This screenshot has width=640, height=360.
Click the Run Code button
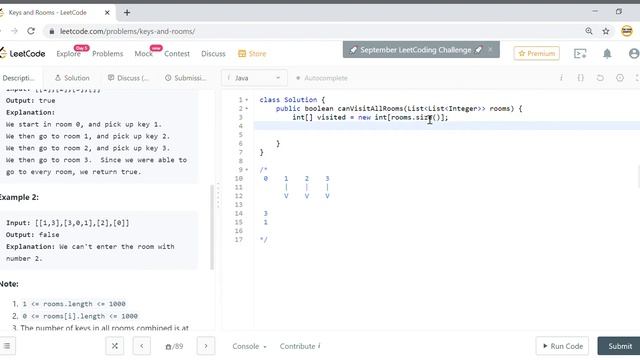562,346
